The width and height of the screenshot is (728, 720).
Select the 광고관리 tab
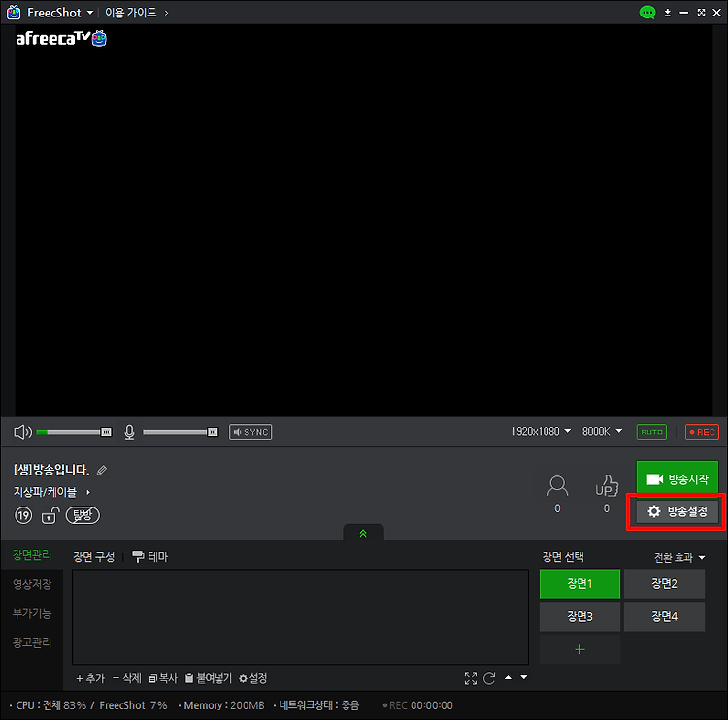(32, 643)
